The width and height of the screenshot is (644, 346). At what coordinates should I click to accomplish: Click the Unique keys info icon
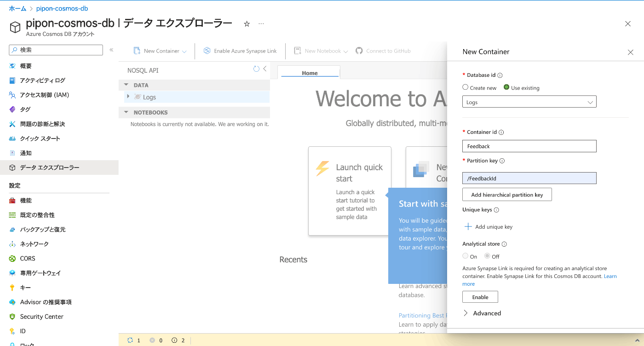[496, 210]
